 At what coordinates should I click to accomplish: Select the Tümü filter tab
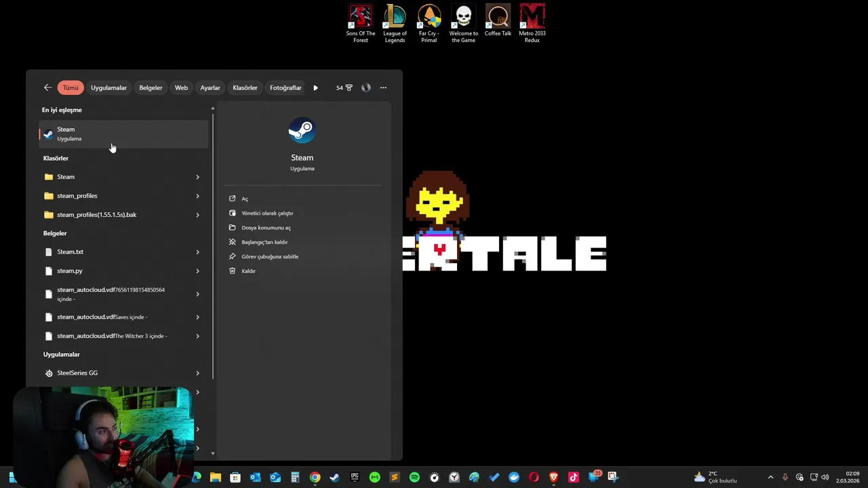point(71,87)
